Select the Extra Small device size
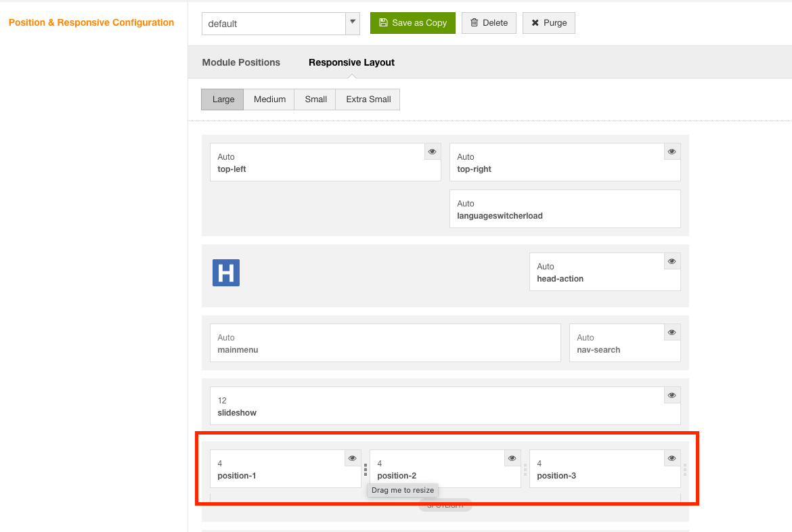792x532 pixels. point(368,99)
